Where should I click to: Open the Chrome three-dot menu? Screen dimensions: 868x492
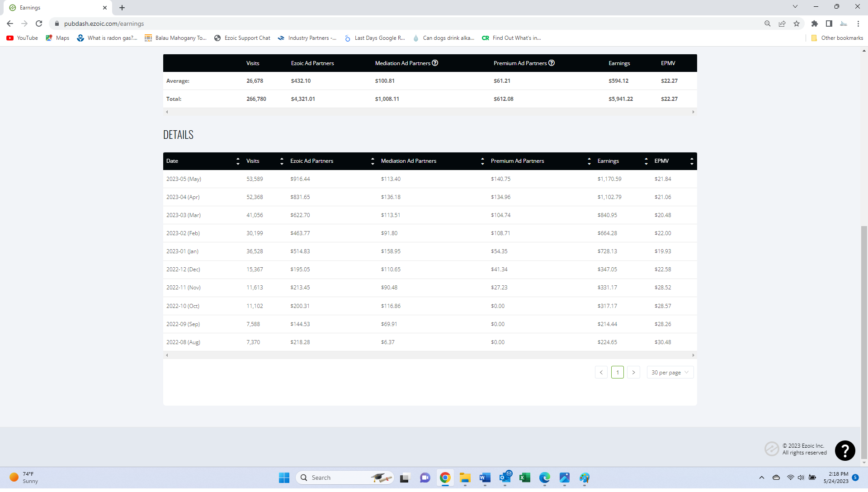pos(858,24)
